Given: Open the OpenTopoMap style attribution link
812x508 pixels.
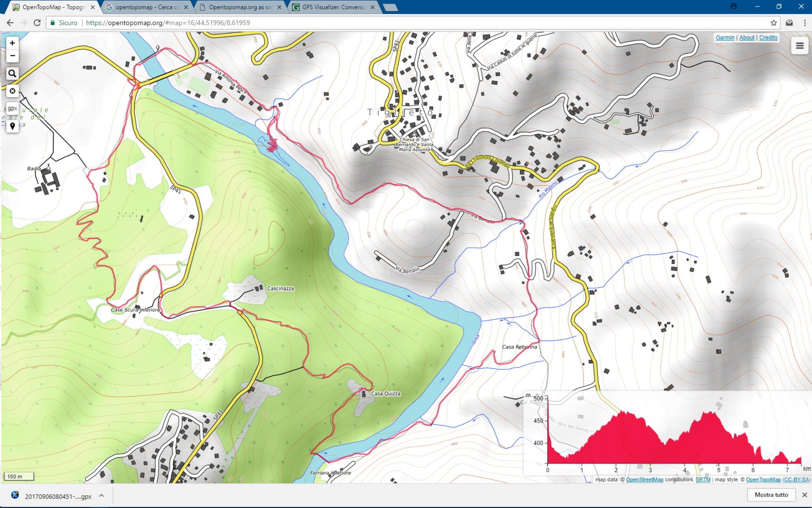Looking at the screenshot, I should (x=763, y=480).
